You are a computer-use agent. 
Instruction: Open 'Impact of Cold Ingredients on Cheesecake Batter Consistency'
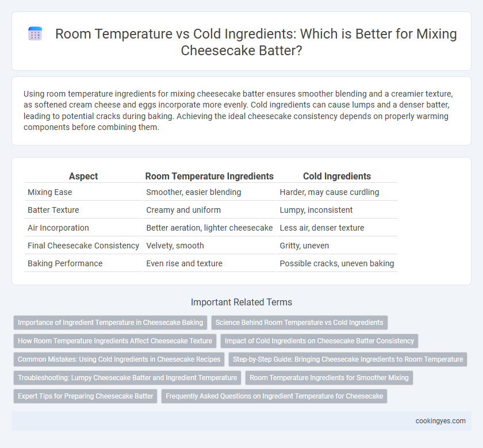point(319,341)
